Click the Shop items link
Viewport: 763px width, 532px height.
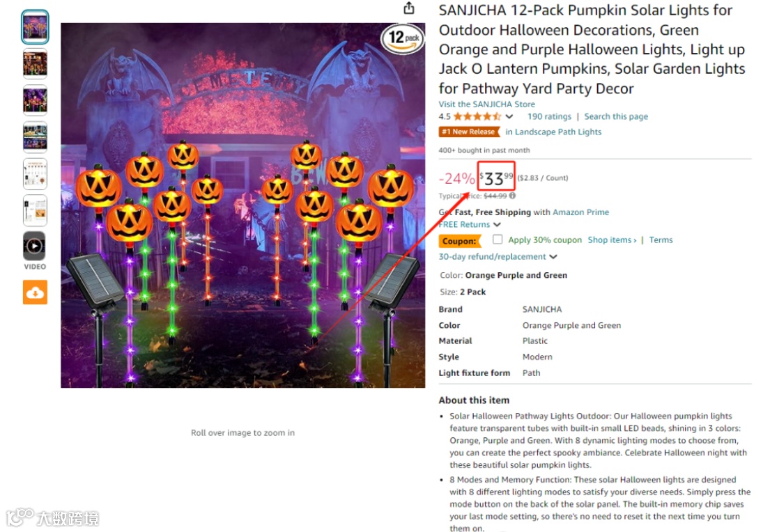612,240
